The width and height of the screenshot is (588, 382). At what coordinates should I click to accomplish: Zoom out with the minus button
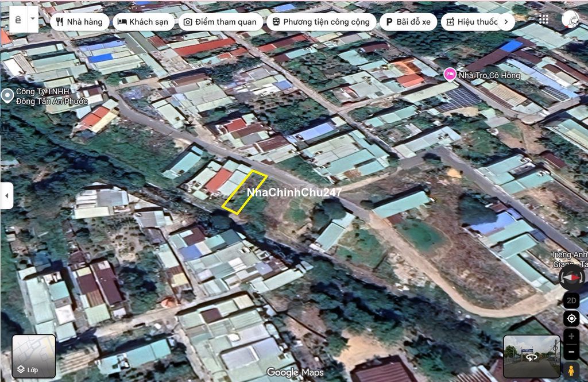point(571,351)
